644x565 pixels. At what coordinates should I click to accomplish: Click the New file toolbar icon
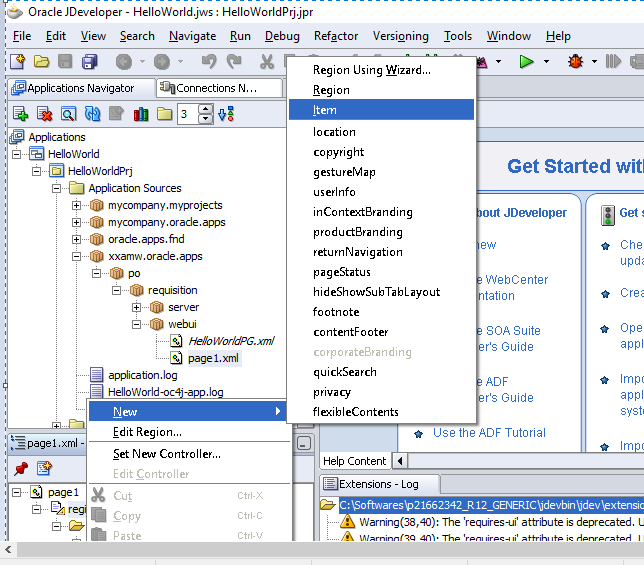point(18,62)
